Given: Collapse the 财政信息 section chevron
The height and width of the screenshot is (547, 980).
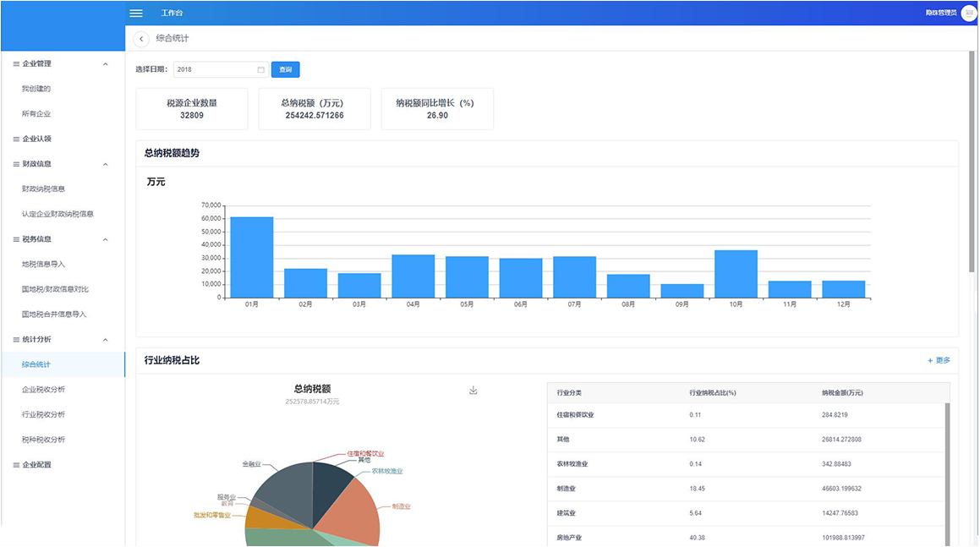Looking at the screenshot, I should [x=105, y=164].
